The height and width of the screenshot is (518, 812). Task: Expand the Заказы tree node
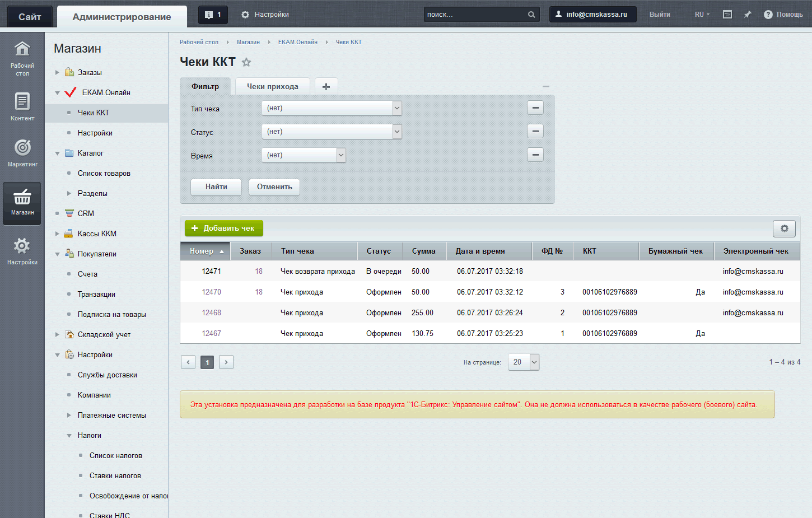57,72
